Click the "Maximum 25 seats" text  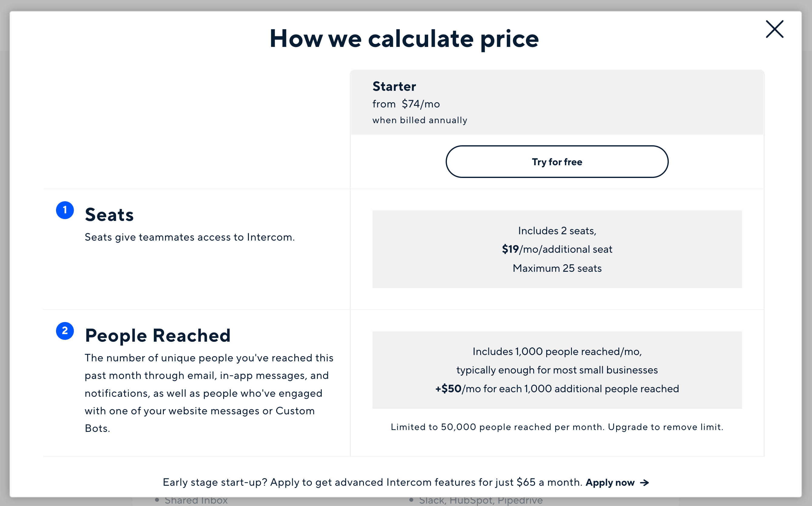point(557,268)
